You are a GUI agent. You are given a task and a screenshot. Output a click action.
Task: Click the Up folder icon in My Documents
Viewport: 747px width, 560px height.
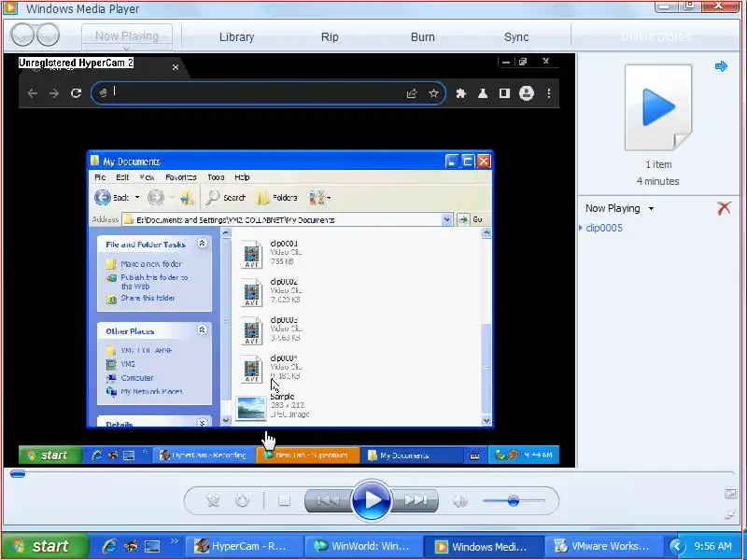click(187, 197)
